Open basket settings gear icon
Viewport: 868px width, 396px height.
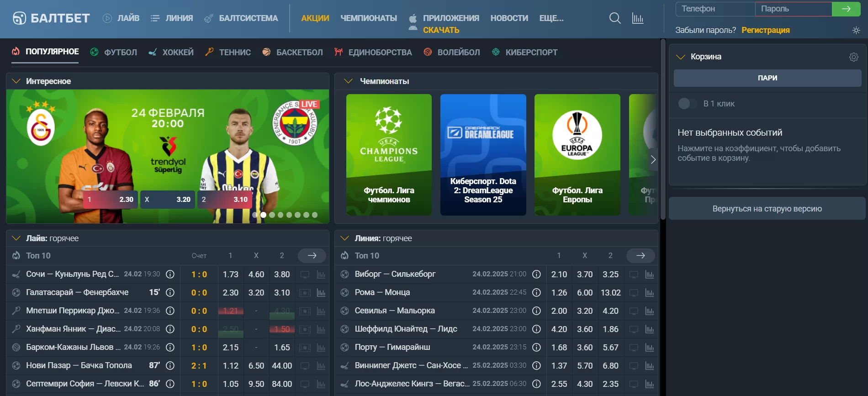(853, 57)
